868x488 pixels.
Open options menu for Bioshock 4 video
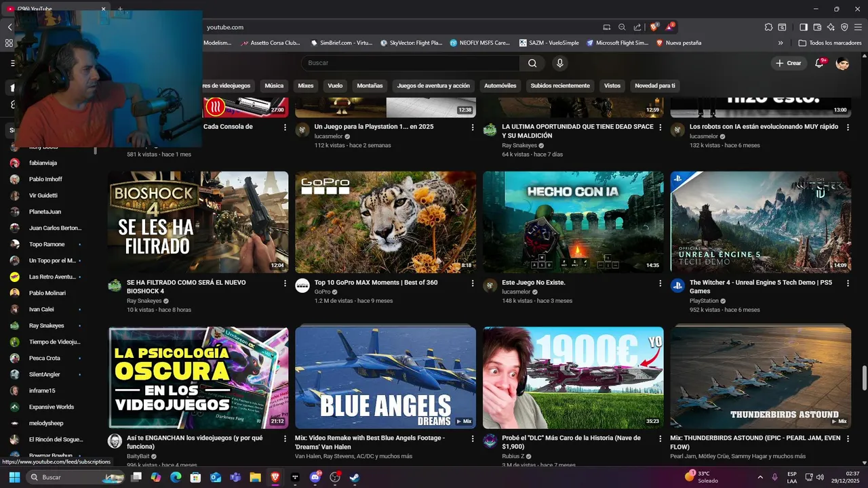click(x=285, y=283)
